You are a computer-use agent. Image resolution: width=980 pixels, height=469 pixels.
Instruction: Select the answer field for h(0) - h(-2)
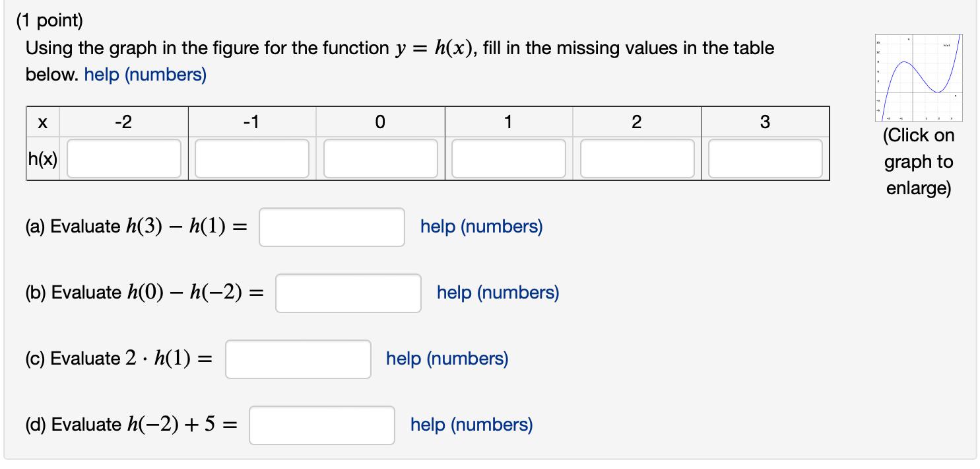click(x=348, y=293)
